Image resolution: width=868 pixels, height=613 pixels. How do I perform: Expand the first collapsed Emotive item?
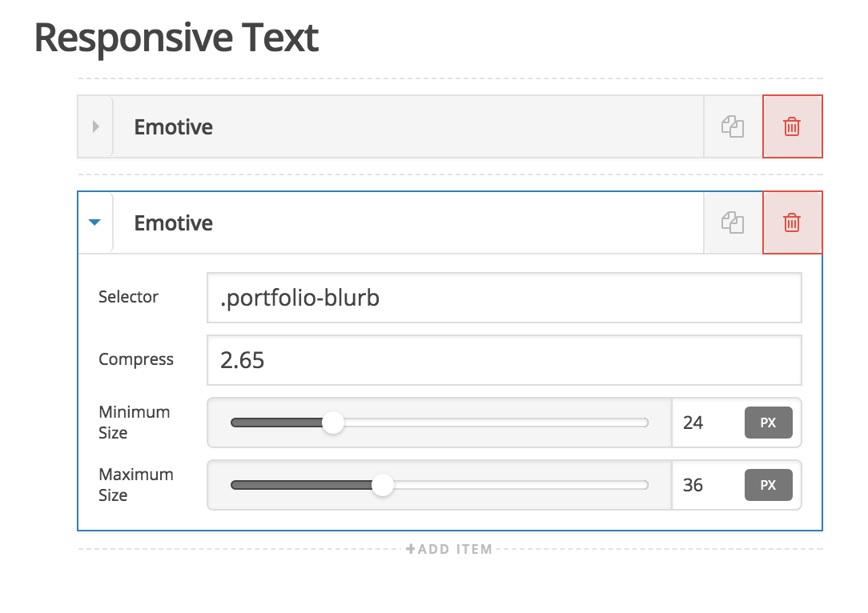(95, 126)
